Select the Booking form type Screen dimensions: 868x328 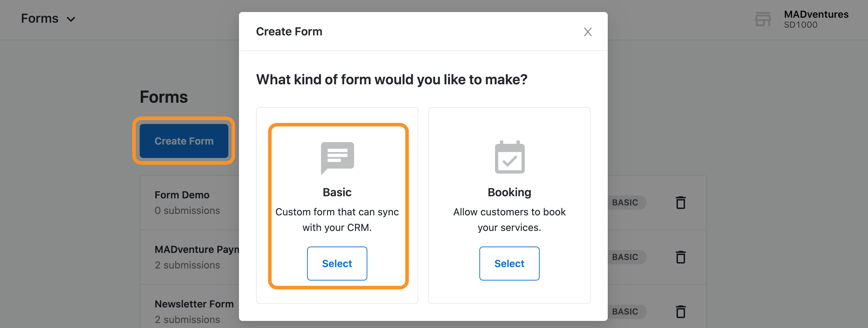(x=509, y=264)
